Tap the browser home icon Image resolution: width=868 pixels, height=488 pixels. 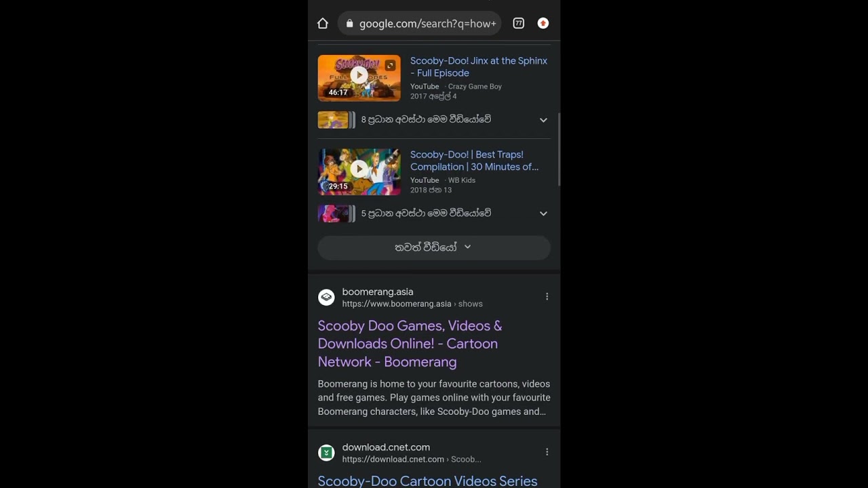(x=323, y=23)
